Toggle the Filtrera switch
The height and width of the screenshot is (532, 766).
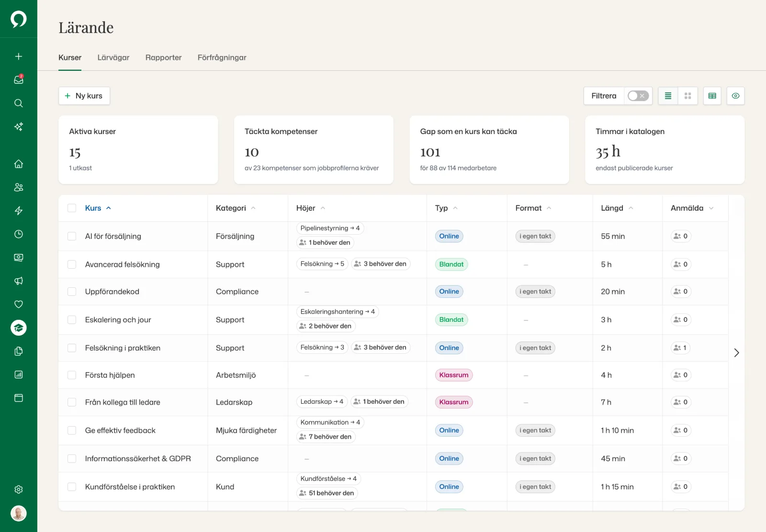tap(638, 96)
